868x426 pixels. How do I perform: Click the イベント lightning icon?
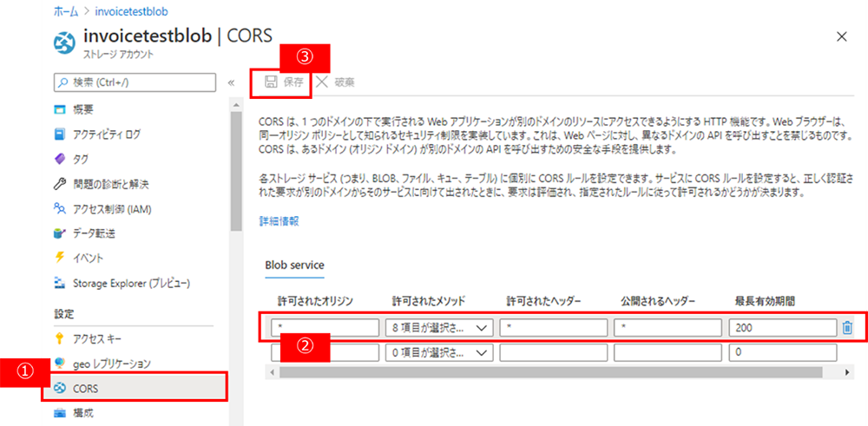click(x=60, y=258)
